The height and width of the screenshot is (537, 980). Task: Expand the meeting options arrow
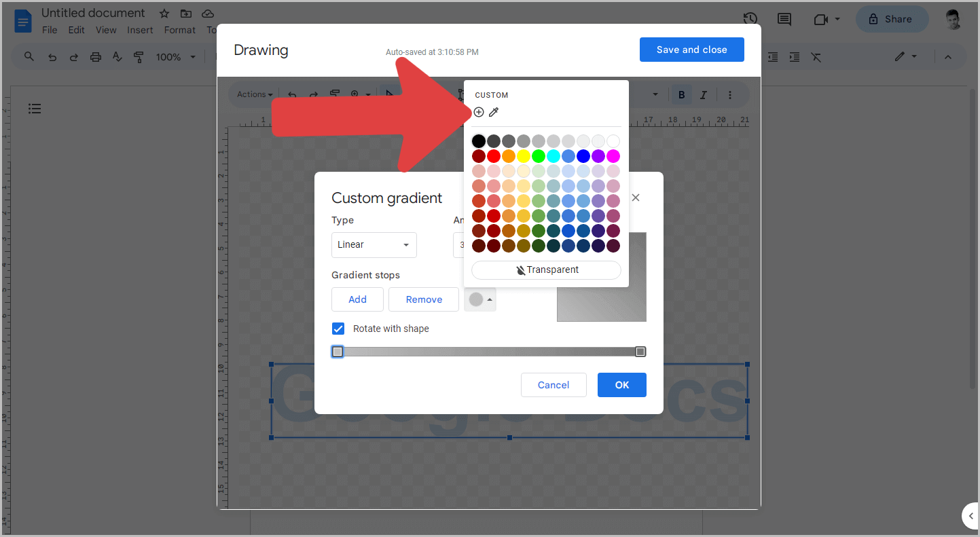coord(837,19)
